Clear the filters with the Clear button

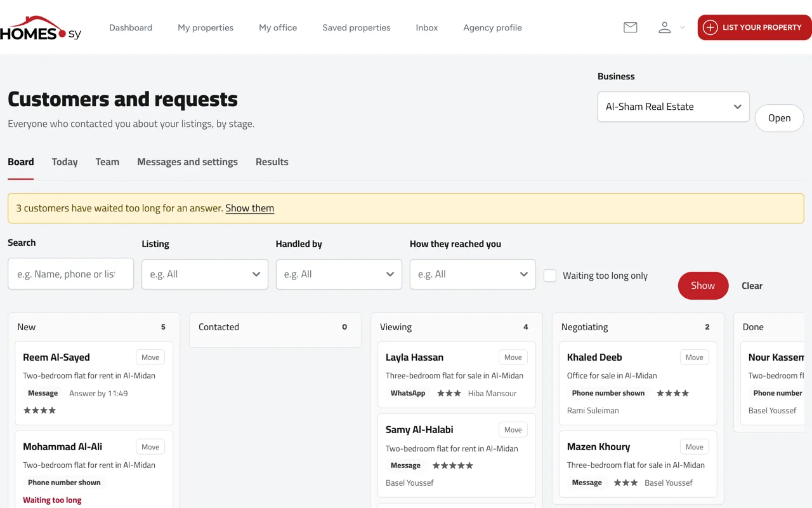[x=752, y=286]
